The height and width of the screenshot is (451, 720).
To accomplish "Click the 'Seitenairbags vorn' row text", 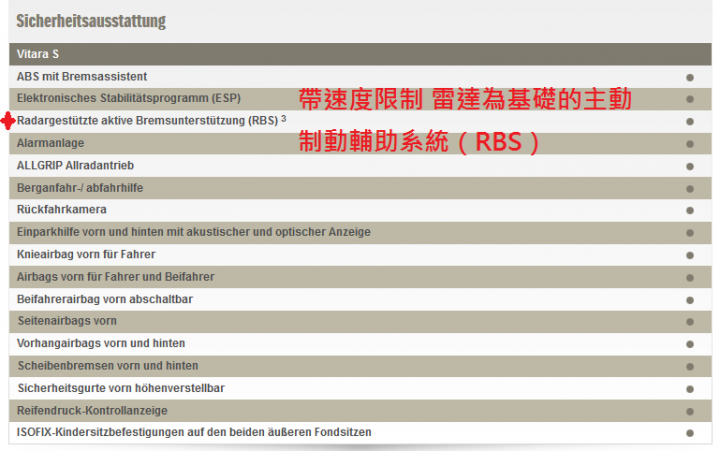I will 67,321.
